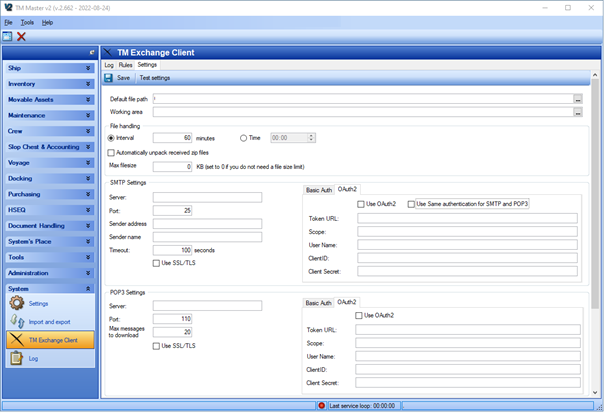Click the Sender address field
This screenshot has width=605, height=413.
pyautogui.click(x=207, y=224)
